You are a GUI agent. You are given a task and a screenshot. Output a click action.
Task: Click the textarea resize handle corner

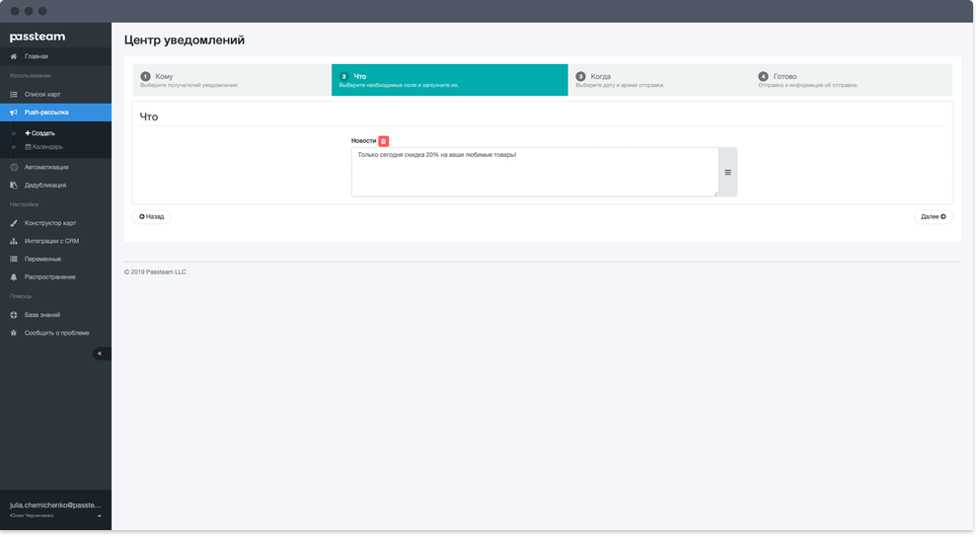[x=716, y=193]
